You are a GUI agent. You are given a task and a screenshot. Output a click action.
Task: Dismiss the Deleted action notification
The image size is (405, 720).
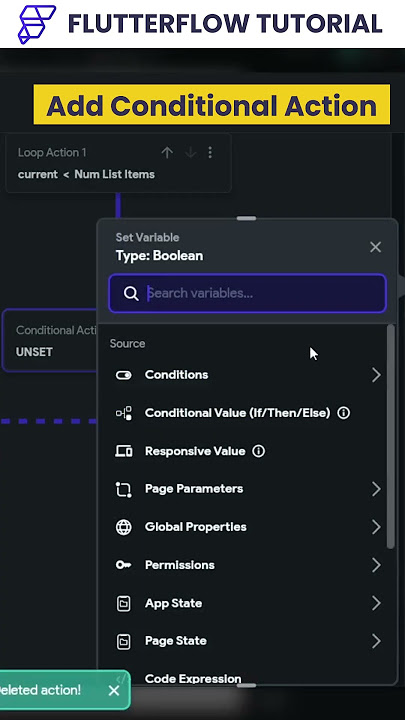pos(114,690)
